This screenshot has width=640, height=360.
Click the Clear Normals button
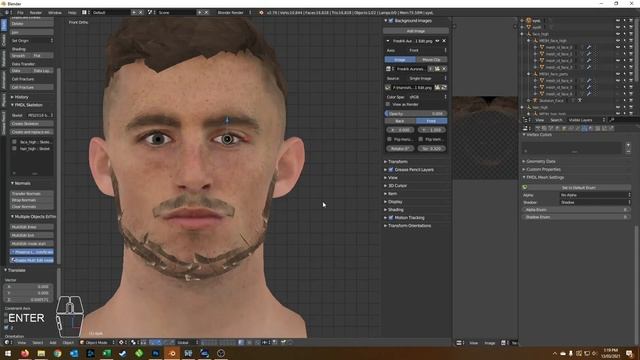(x=32, y=207)
